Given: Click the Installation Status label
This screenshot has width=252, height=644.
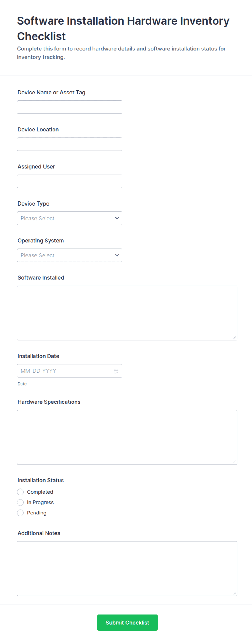Looking at the screenshot, I should tap(41, 480).
